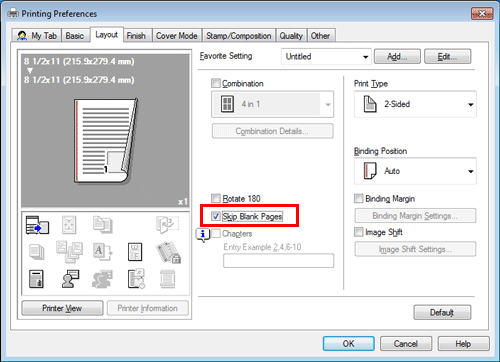The height and width of the screenshot is (362, 500).
Task: Go to the Finish tab
Action: coord(136,36)
